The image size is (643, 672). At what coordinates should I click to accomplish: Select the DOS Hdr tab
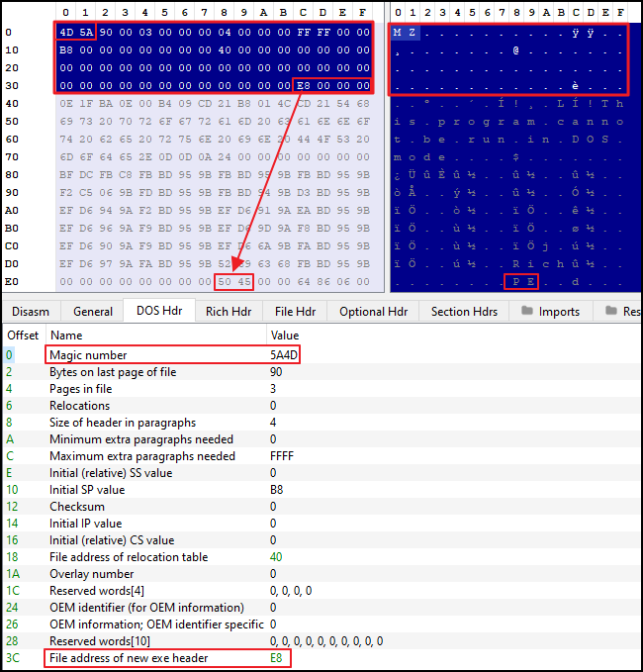(x=158, y=312)
